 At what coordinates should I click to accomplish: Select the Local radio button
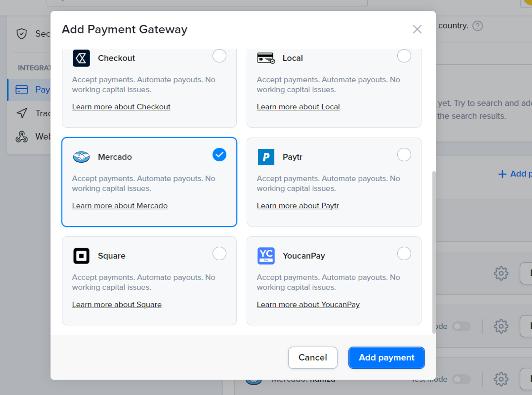pyautogui.click(x=404, y=56)
